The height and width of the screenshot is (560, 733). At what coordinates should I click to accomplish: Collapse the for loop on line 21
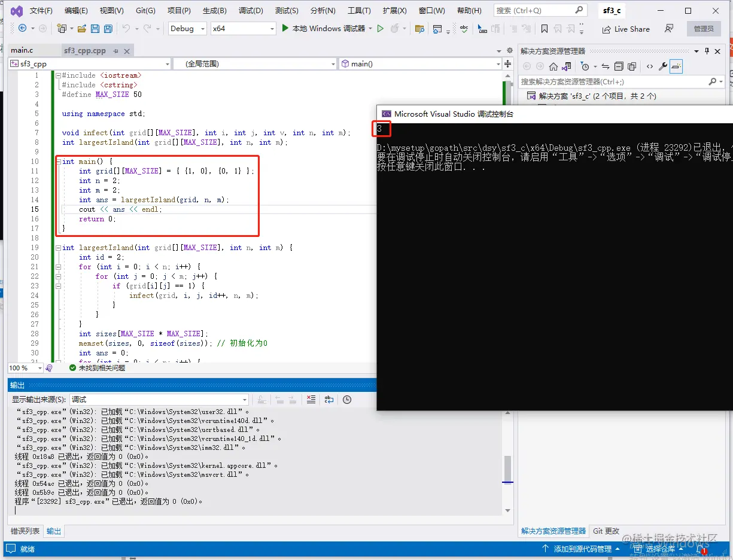coord(58,267)
